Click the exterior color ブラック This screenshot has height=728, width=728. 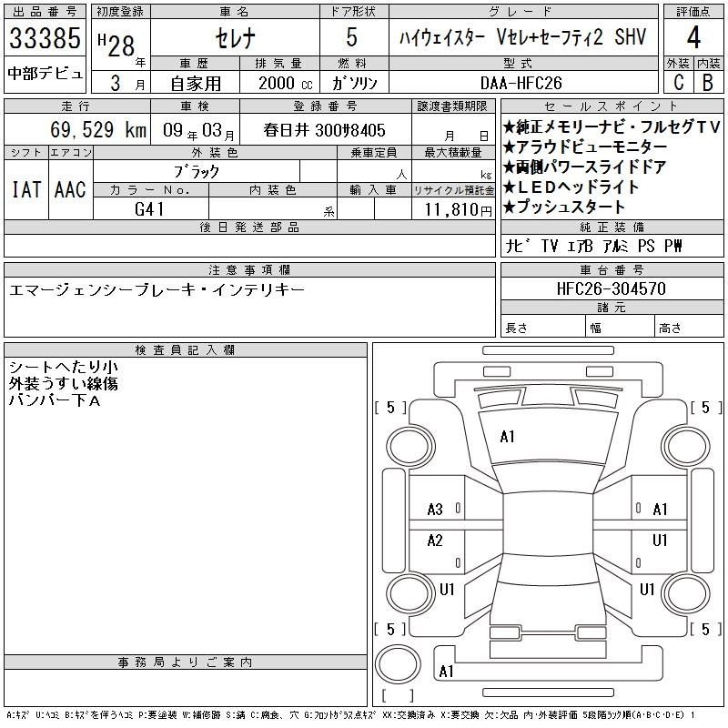(x=197, y=172)
